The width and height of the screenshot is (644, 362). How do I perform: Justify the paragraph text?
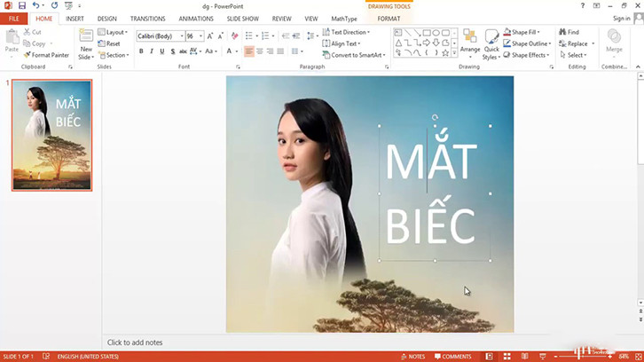pyautogui.click(x=280, y=51)
